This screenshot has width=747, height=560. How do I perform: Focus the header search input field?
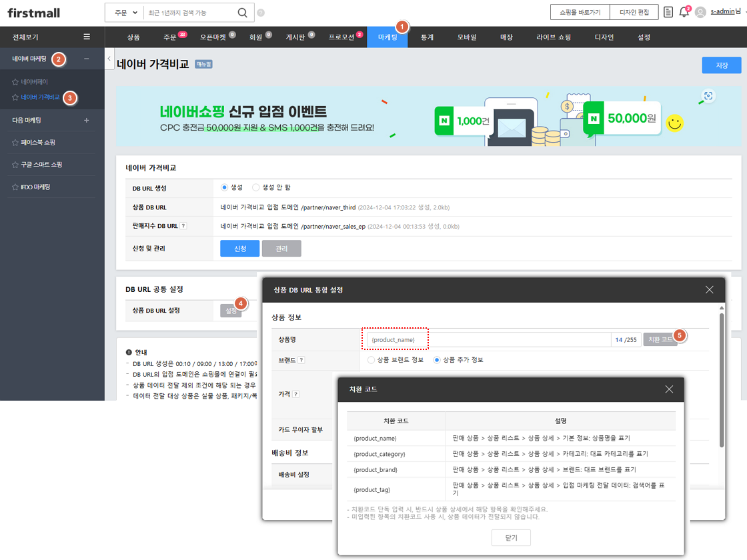coord(190,13)
